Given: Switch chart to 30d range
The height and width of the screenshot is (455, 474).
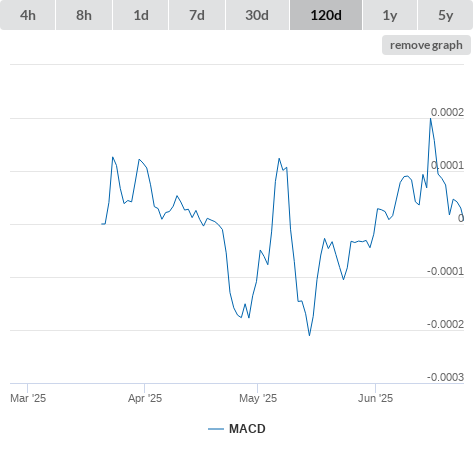Looking at the screenshot, I should tap(257, 15).
